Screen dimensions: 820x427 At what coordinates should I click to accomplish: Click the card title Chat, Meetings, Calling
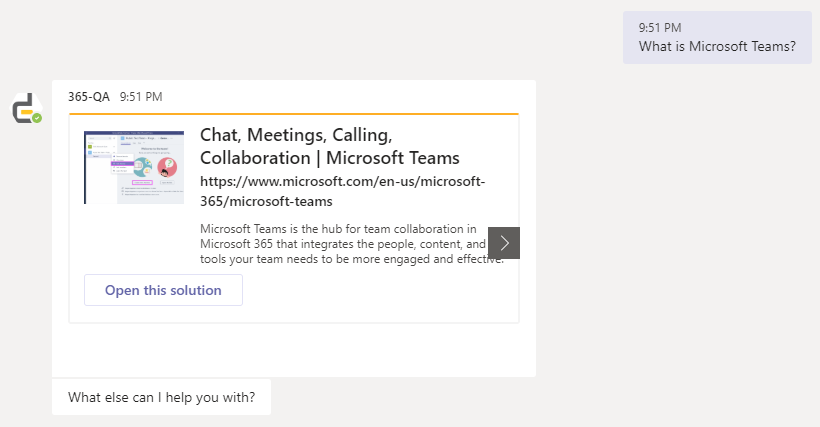(296, 135)
